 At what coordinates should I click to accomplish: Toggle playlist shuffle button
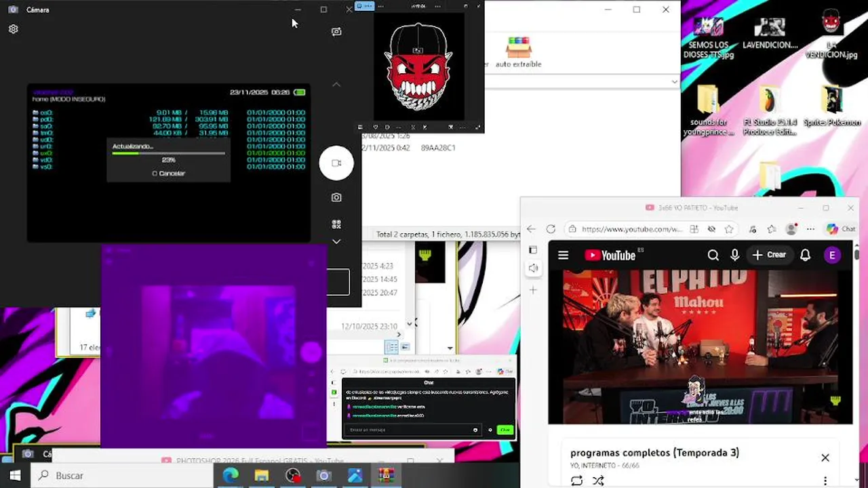pos(598,481)
